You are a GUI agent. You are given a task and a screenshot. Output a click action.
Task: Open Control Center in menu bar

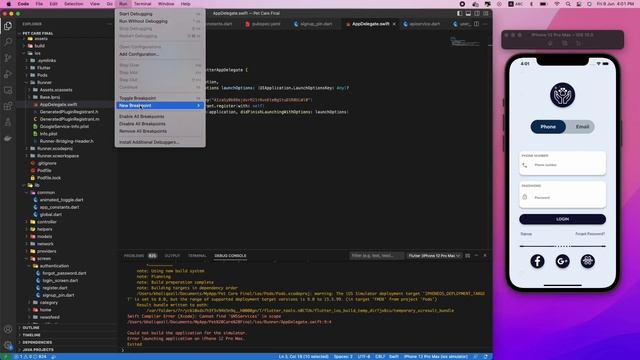(x=579, y=4)
